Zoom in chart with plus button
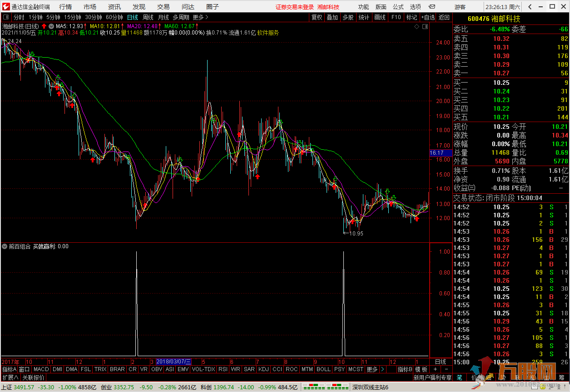The width and height of the screenshot is (570, 392). (x=435, y=369)
